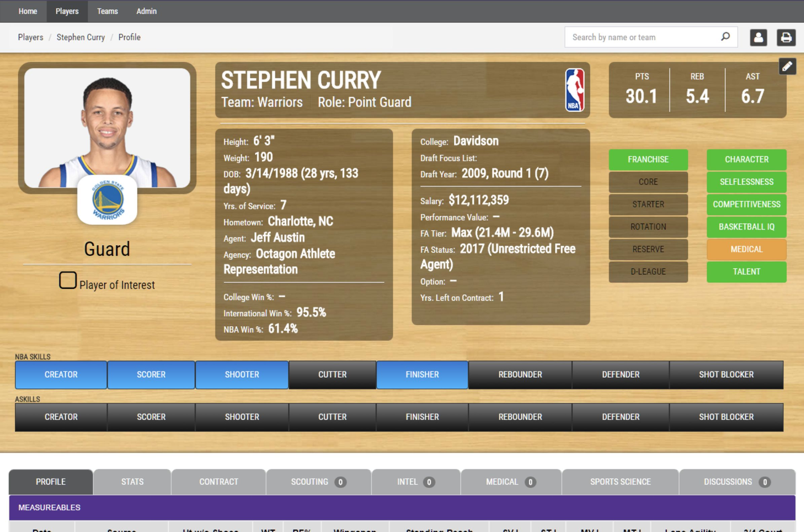Click the REB 5.4 stat
804x532 pixels.
click(697, 90)
